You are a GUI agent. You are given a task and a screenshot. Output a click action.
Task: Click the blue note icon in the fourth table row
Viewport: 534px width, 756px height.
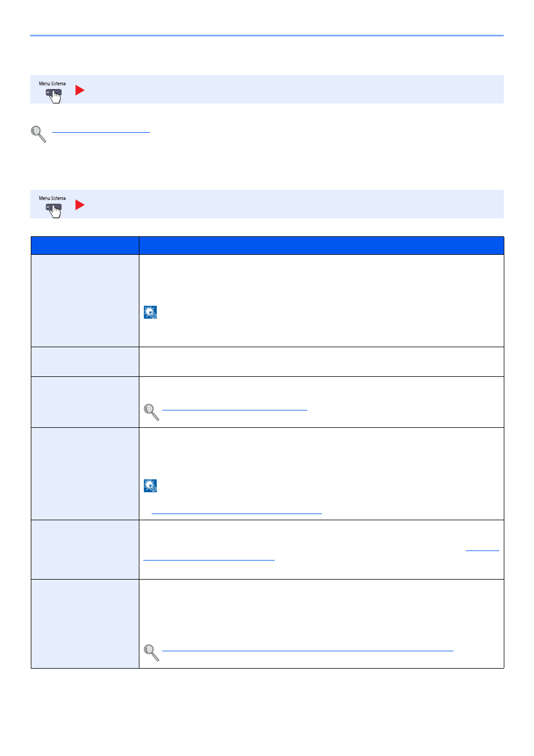(150, 486)
